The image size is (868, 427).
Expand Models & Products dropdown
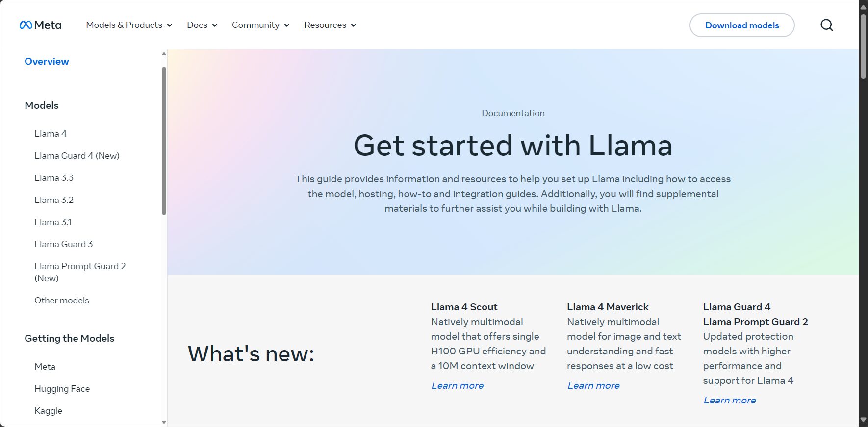[x=129, y=25]
